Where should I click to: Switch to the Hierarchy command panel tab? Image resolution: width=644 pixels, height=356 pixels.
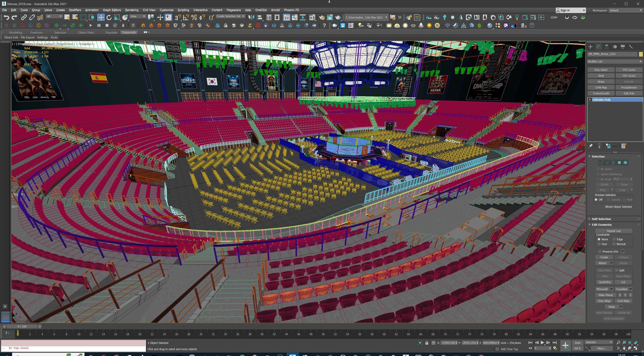pyautogui.click(x=606, y=47)
